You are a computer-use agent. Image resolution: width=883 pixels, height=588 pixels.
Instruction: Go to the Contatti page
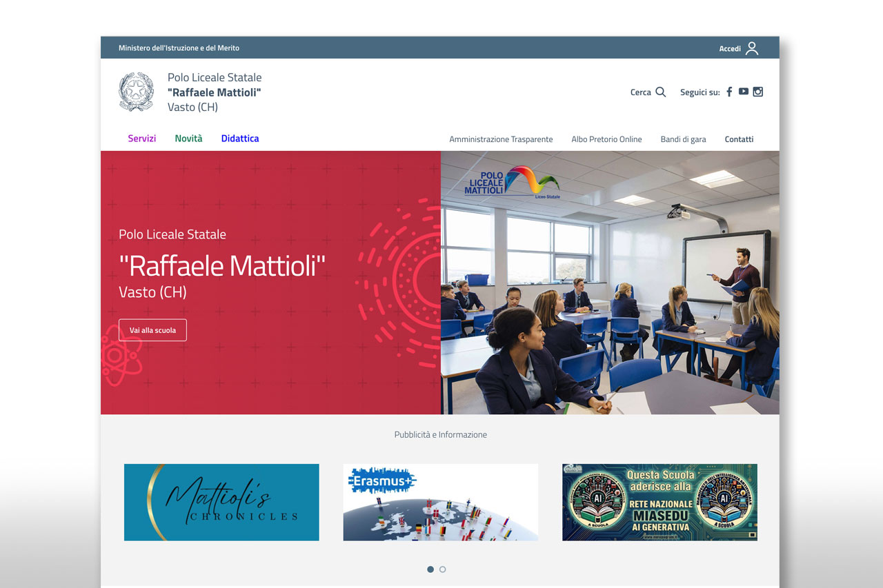point(739,139)
